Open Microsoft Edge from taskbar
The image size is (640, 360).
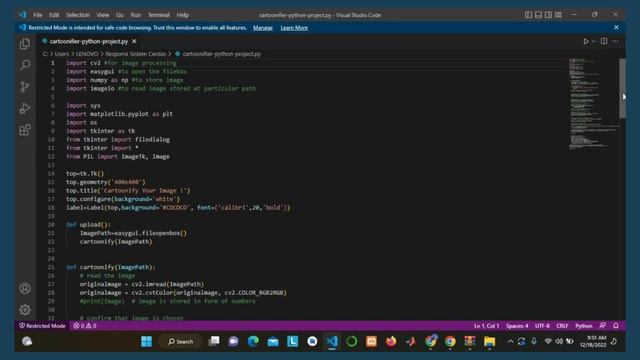point(253,341)
